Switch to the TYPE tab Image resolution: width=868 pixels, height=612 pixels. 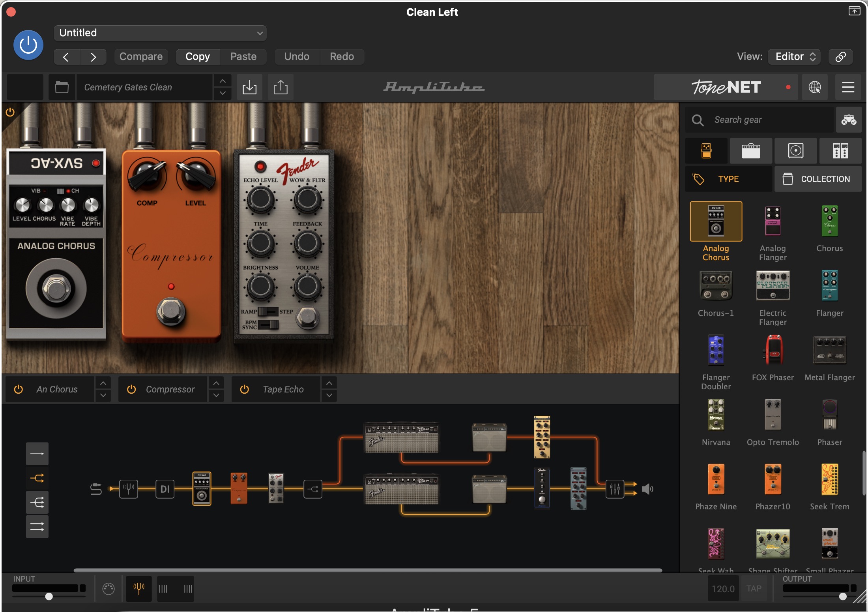click(729, 179)
